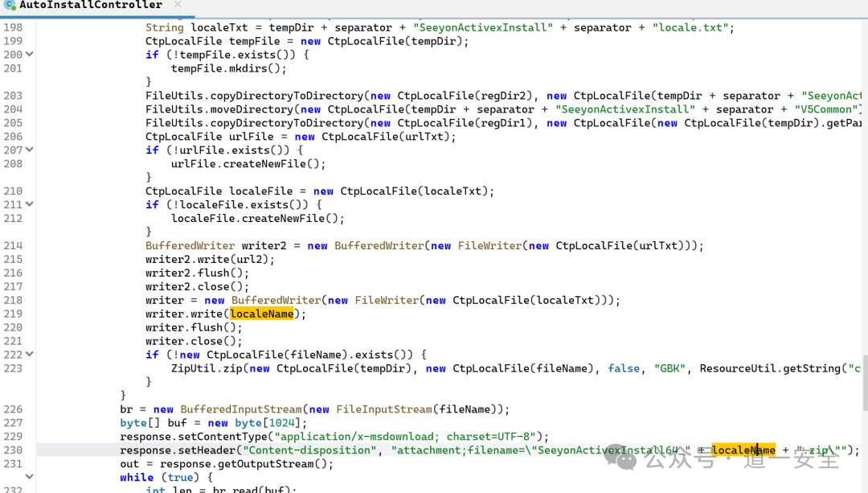Click "V5Common" string literal
868x493 pixels.
[x=825, y=109]
